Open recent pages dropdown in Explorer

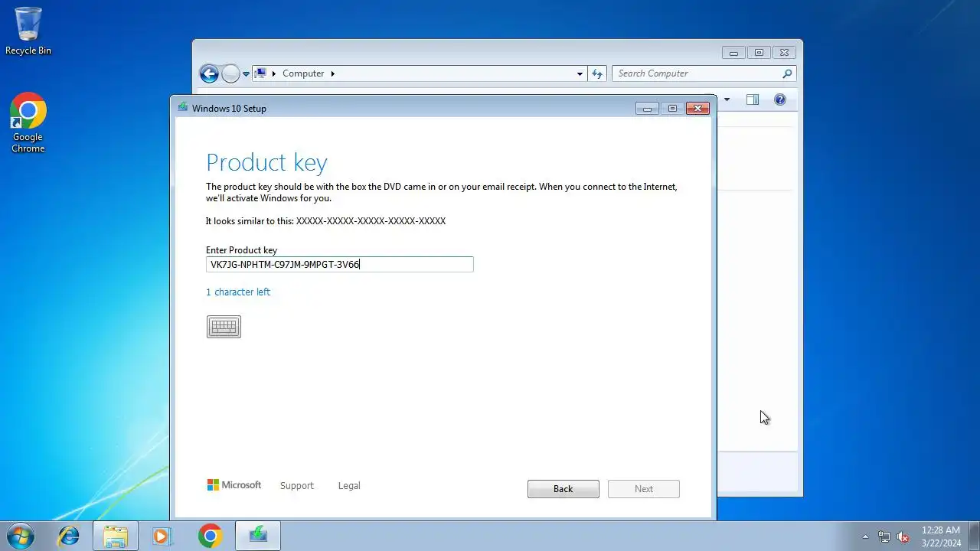pos(247,74)
